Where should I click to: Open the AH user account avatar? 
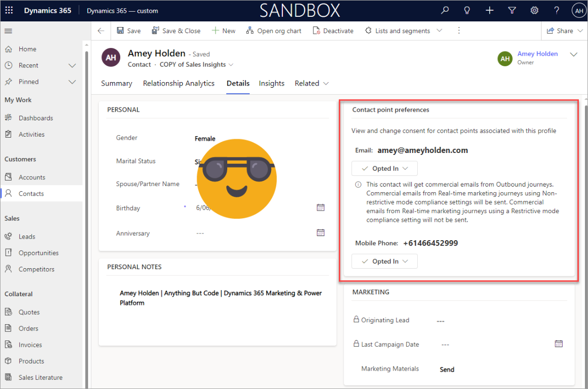pos(579,11)
